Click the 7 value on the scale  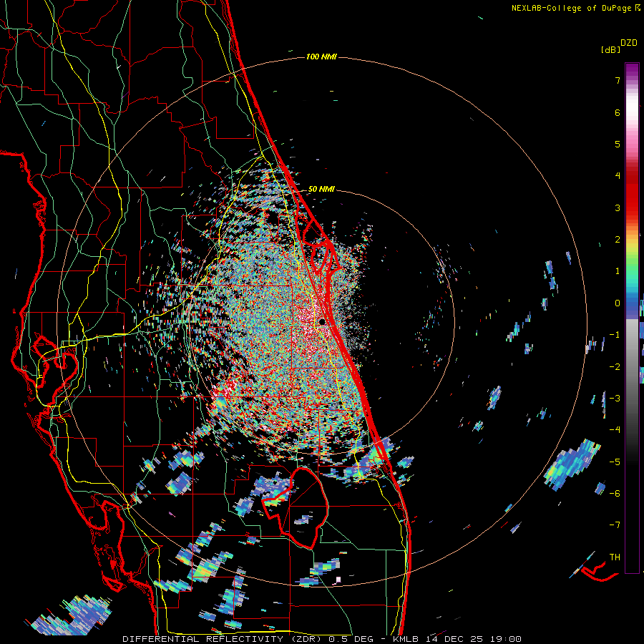pyautogui.click(x=618, y=80)
